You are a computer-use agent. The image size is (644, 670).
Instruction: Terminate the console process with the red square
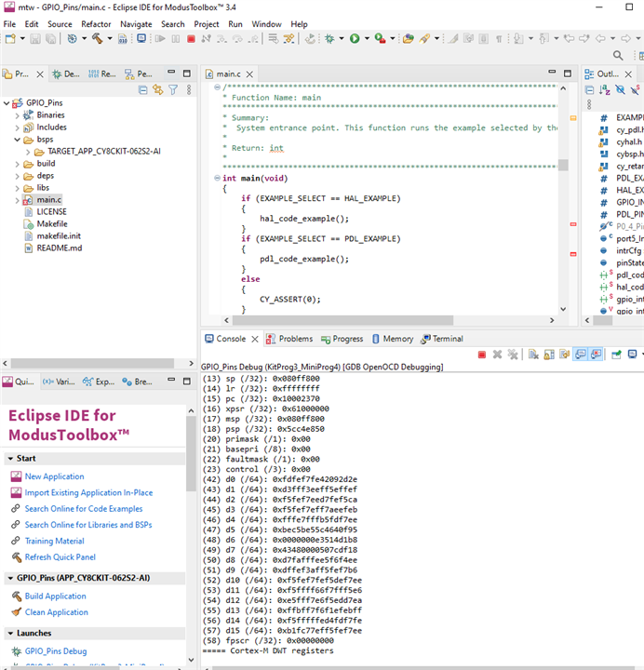tap(482, 355)
